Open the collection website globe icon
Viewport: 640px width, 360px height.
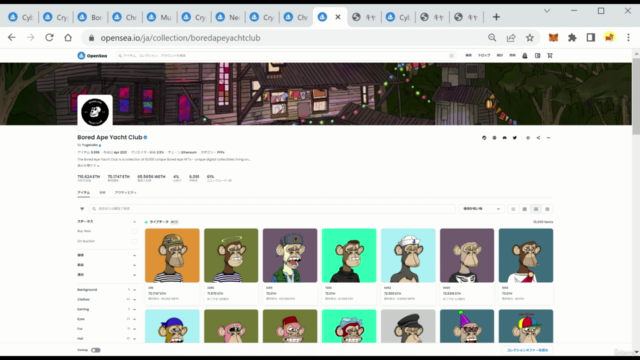coord(494,138)
